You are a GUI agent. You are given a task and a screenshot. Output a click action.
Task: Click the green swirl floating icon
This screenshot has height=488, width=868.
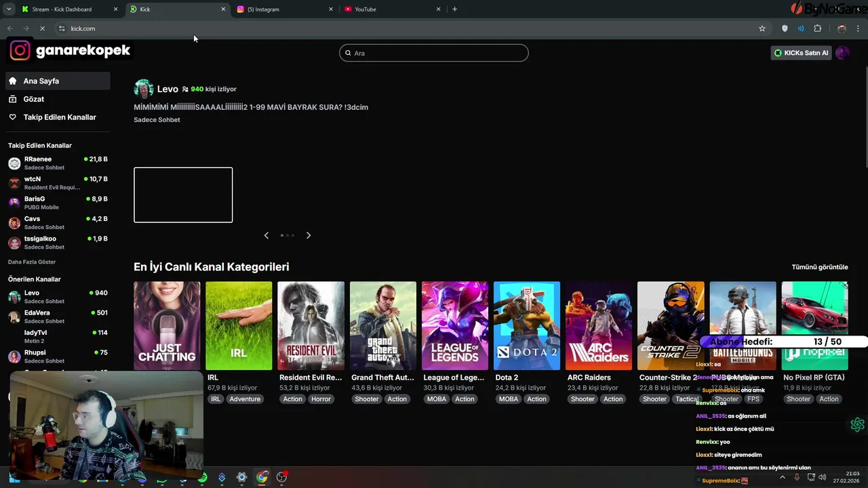[x=857, y=424]
